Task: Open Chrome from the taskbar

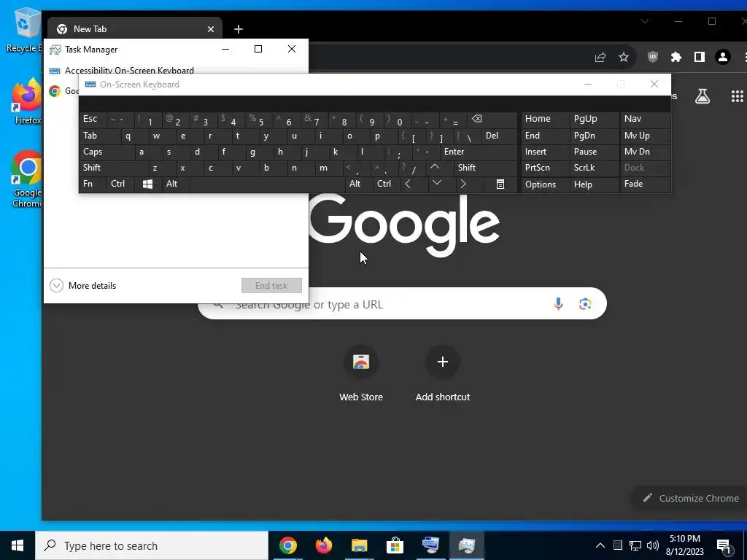Action: click(287, 545)
